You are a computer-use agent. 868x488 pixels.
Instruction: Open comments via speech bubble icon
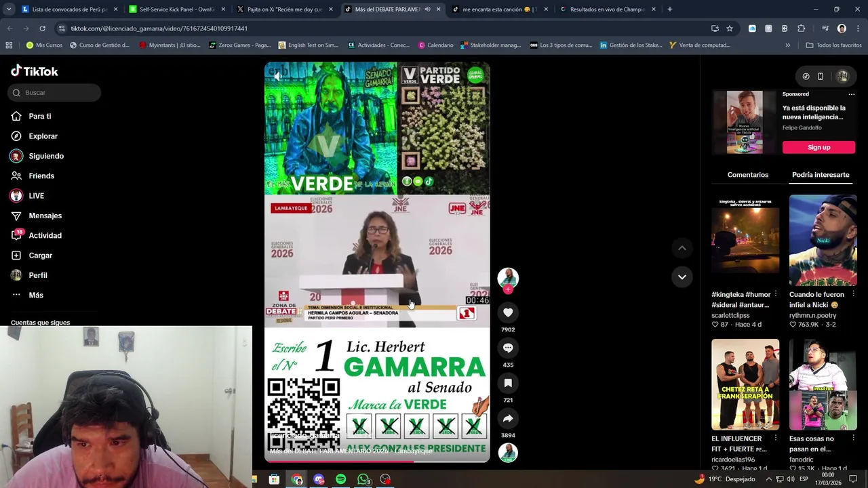click(508, 348)
